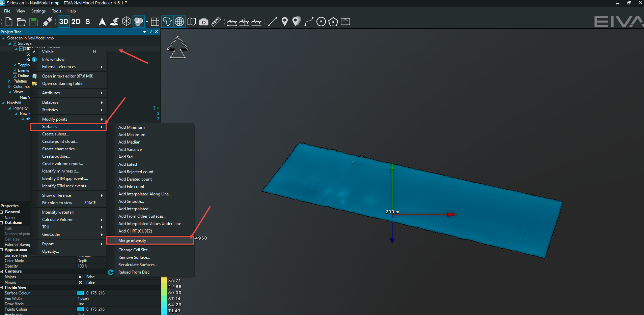Collapse the Contours properties section
644x315 pixels.
tap(2, 271)
